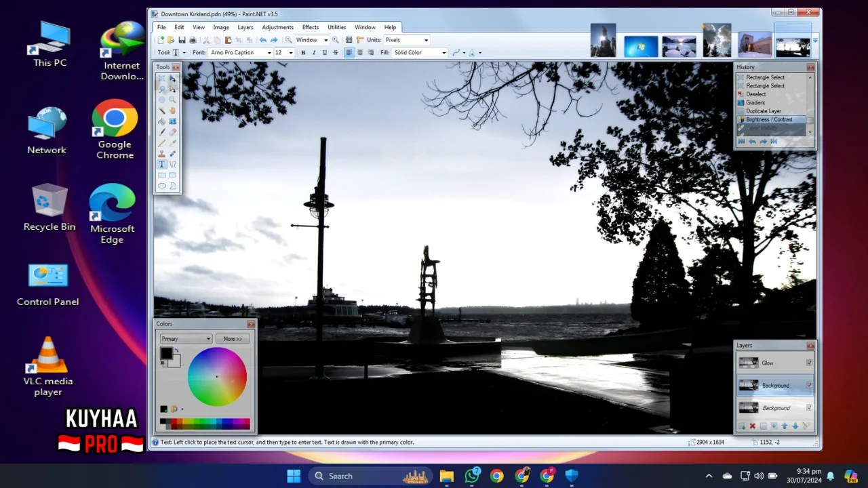
Task: Toggle the rulers icon
Action: tap(360, 40)
